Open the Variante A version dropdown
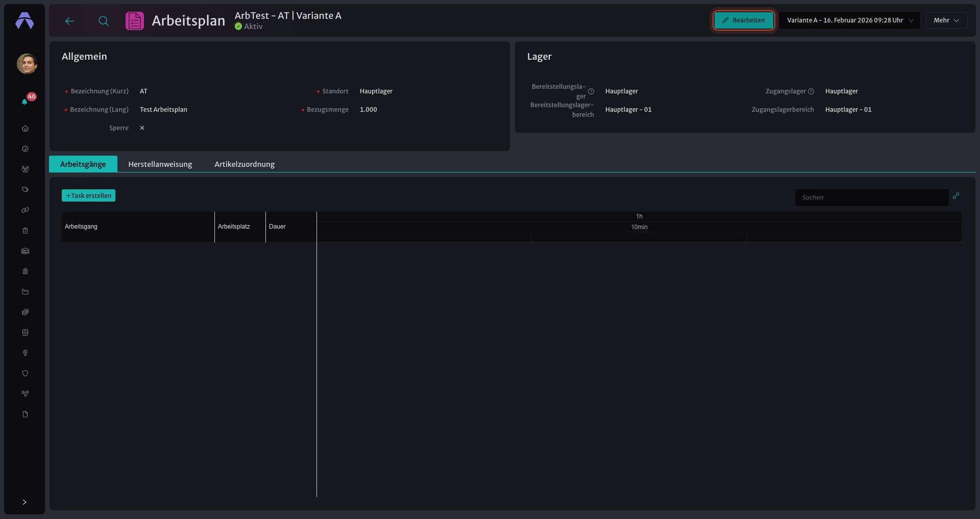 pyautogui.click(x=849, y=20)
